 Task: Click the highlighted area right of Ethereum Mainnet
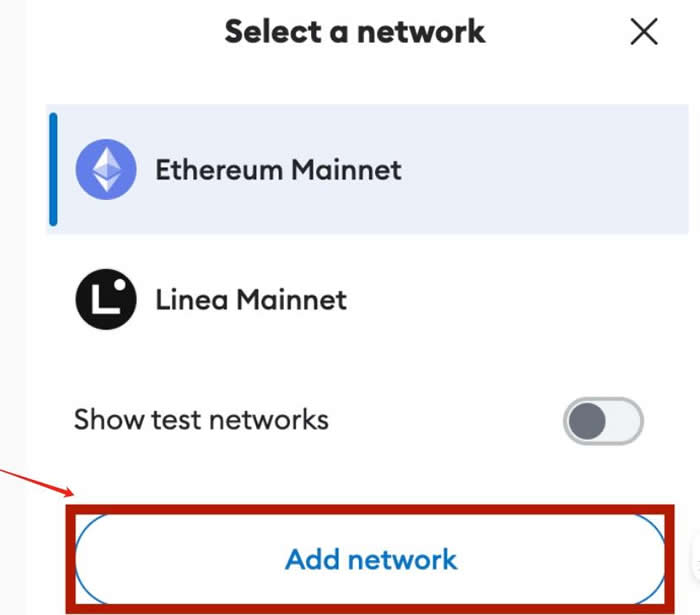coord(545,170)
